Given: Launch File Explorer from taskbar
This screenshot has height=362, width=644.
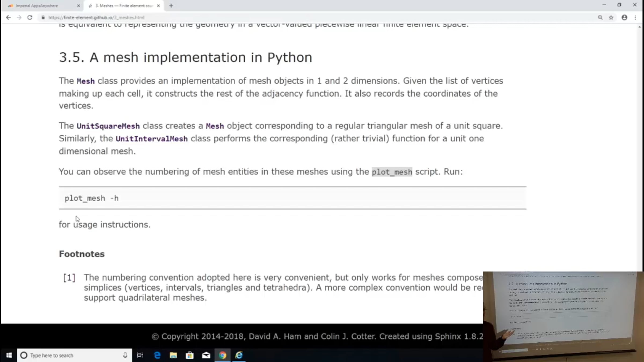Looking at the screenshot, I should pyautogui.click(x=173, y=355).
